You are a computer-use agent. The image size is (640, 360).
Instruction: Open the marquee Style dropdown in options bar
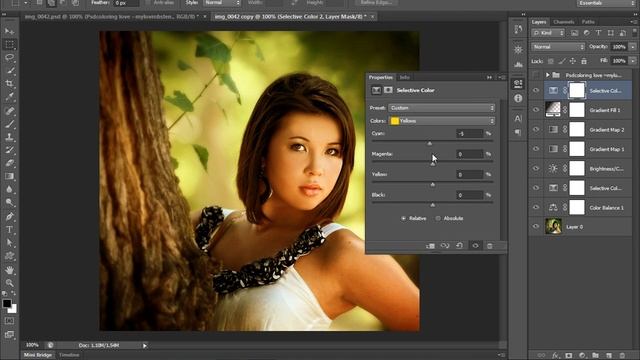pos(222,3)
